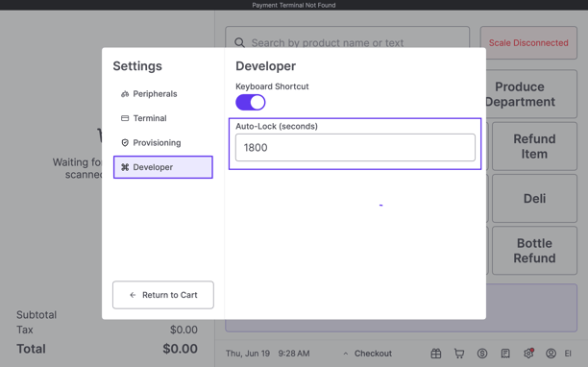Viewport: 588px width, 367px height.
Task: Click the settings gear with red badge
Action: point(528,354)
